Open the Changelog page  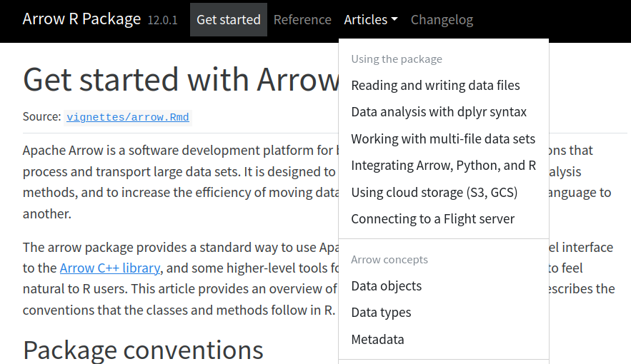coord(442,20)
